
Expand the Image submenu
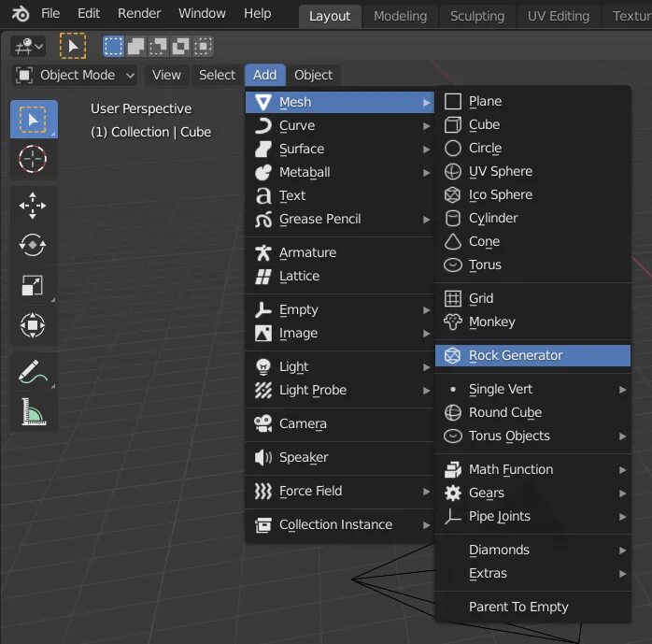pyautogui.click(x=340, y=334)
